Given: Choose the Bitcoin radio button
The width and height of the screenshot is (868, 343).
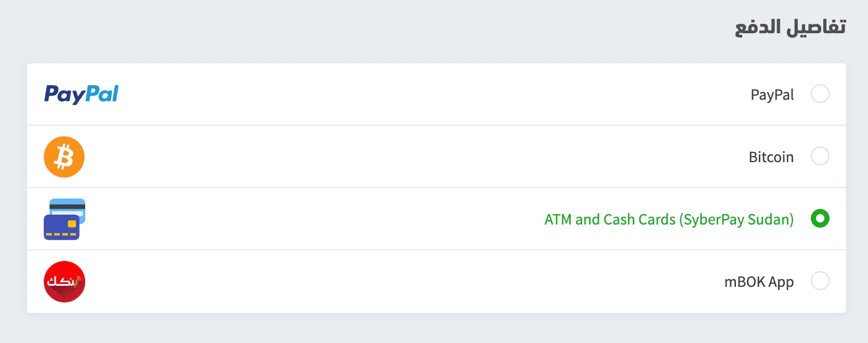Looking at the screenshot, I should tap(820, 156).
